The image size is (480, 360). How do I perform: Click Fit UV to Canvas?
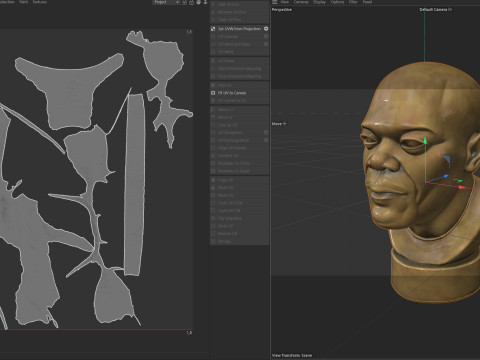[x=239, y=93]
